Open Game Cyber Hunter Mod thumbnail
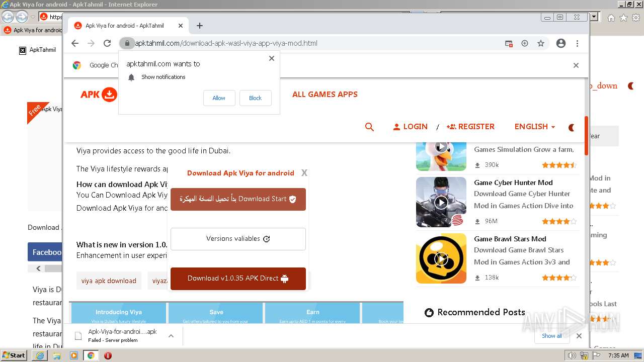Viewport: 644px width, 362px height. 441,202
